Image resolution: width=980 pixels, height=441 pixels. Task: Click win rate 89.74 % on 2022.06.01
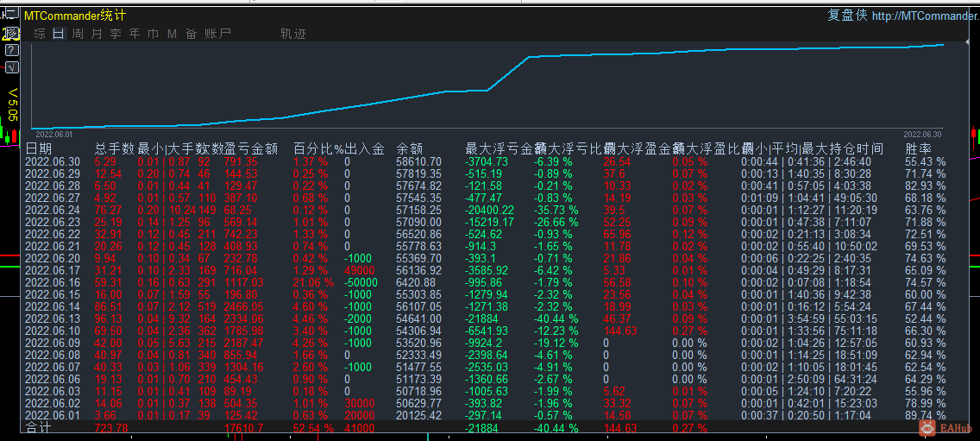(925, 415)
